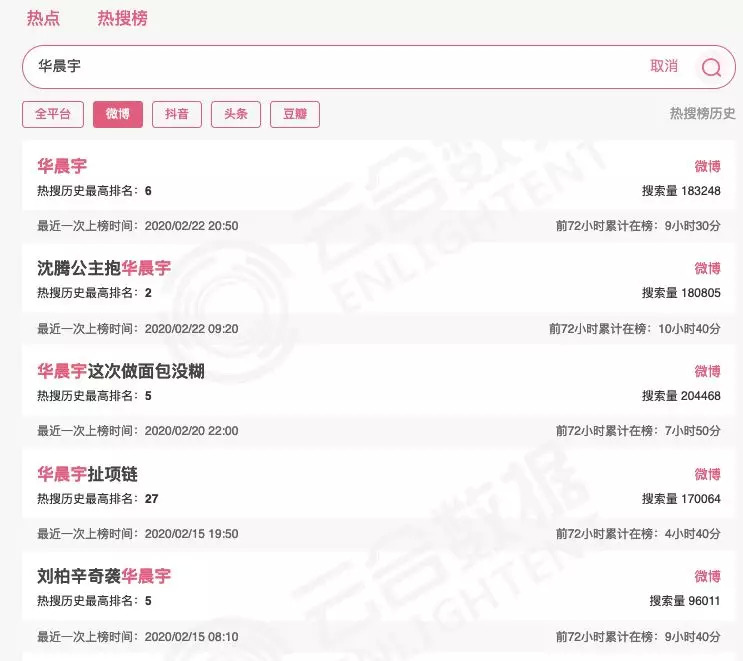Open the 沈腾公主抱华晨宇 entry
Screen dimensions: 743x661
pos(104,268)
